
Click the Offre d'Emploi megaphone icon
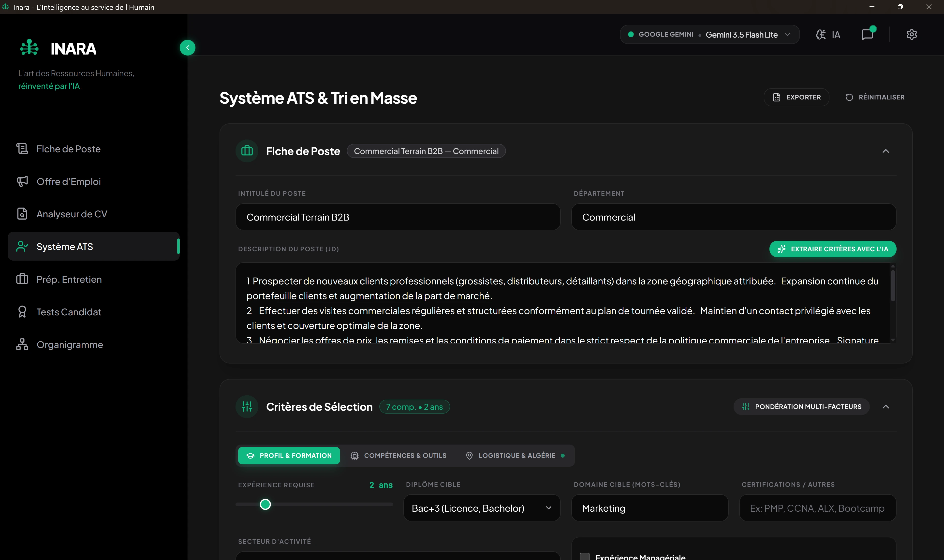(22, 181)
